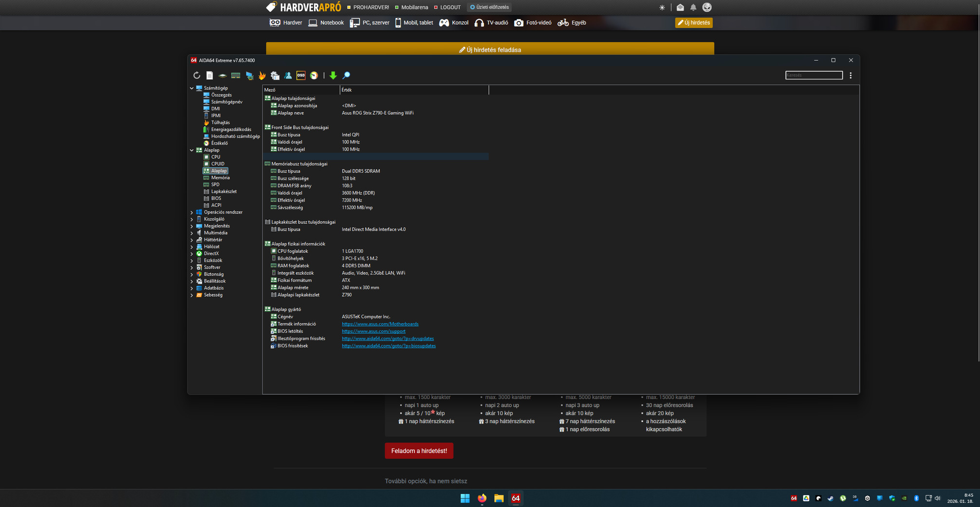Viewport: 980px width, 507px height.
Task: Expand the Hálózat tree node
Action: 192,247
